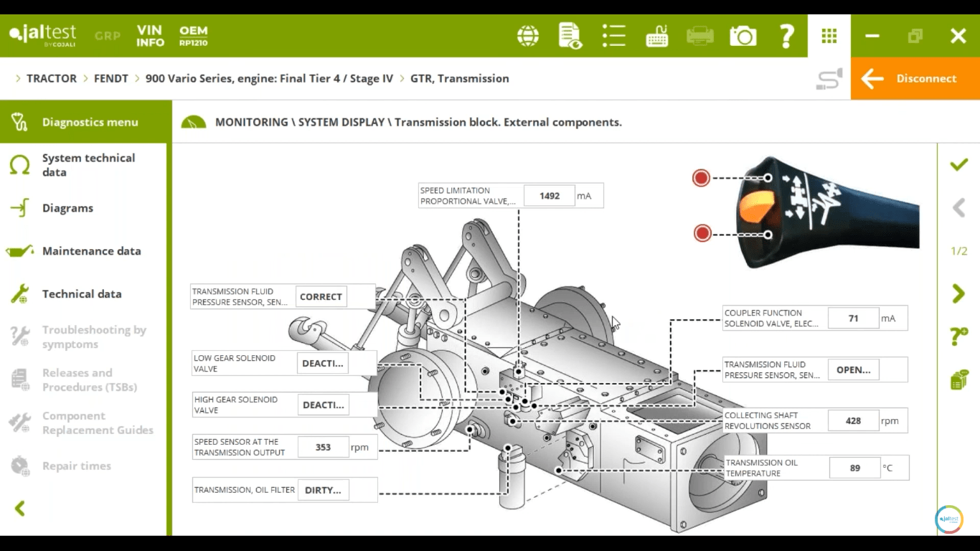Go to next page using right chevron
The width and height of the screenshot is (980, 551).
pyautogui.click(x=958, y=293)
